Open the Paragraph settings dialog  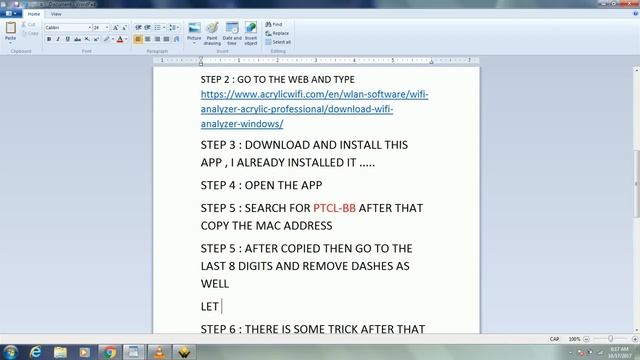pyautogui.click(x=176, y=39)
